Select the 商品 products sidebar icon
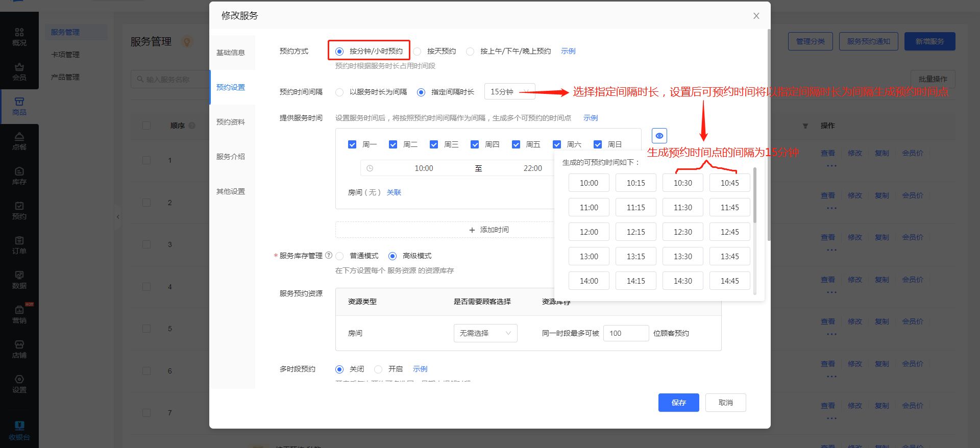The width and height of the screenshot is (980, 448). pos(19,107)
